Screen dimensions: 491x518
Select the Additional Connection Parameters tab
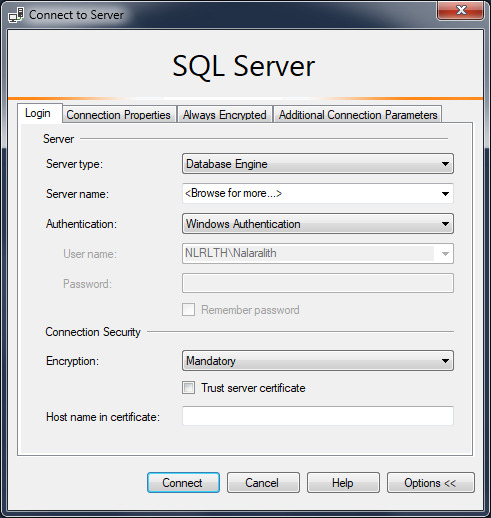pyautogui.click(x=358, y=115)
